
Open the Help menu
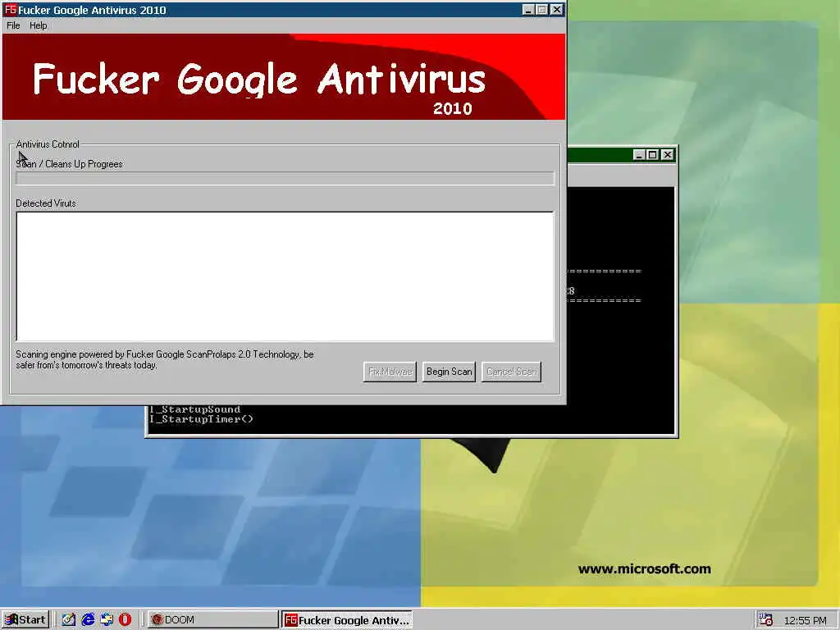[38, 25]
